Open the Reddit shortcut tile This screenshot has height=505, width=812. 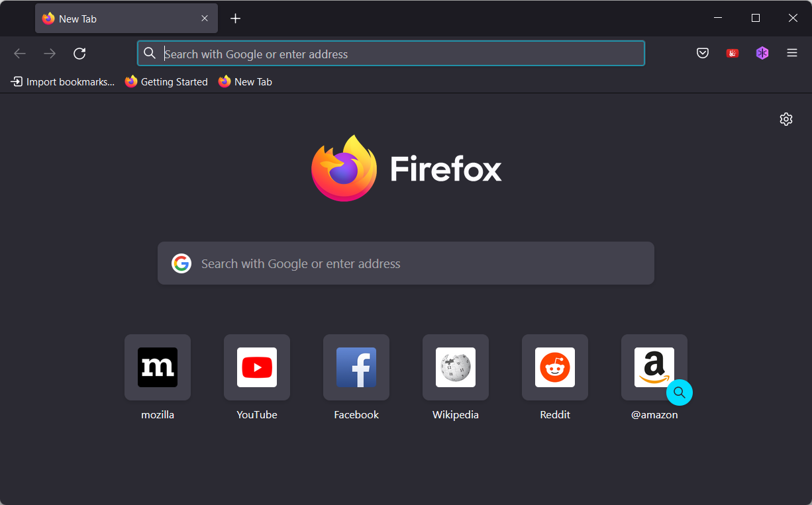[555, 367]
